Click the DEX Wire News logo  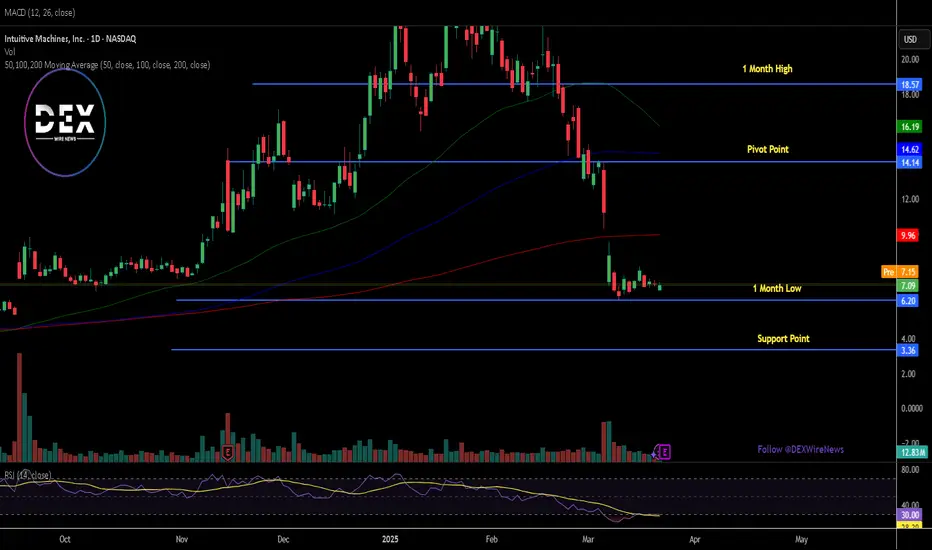tap(65, 122)
